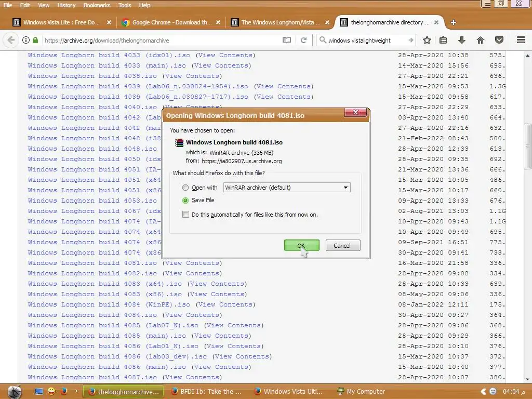Click the scrollbar up arrow
This screenshot has height=399, width=532.
[x=527, y=55]
